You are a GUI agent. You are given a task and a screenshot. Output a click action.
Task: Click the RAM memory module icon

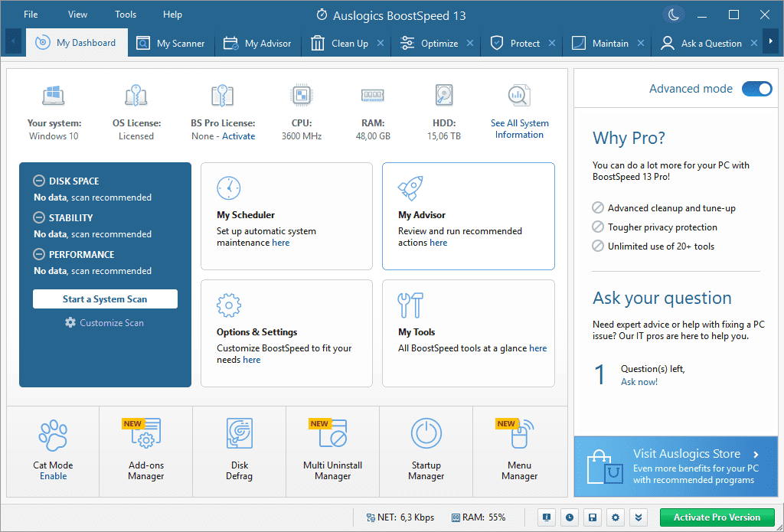[x=373, y=95]
